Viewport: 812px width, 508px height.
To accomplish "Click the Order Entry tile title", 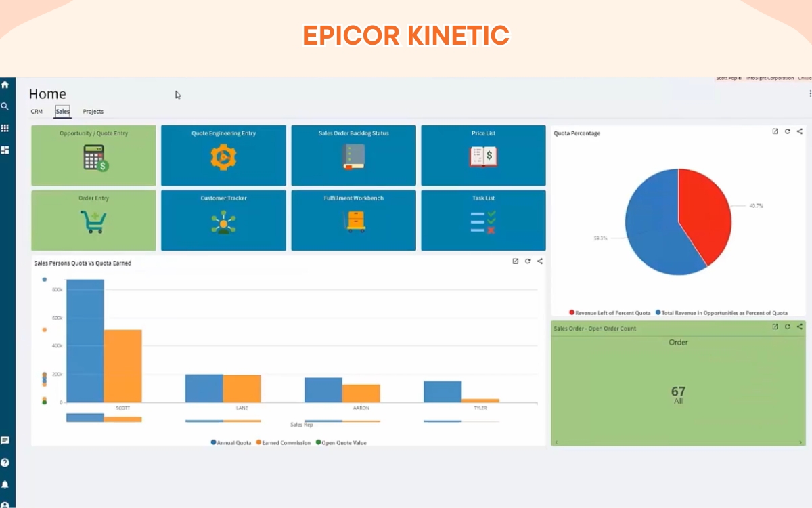I will pos(93,198).
